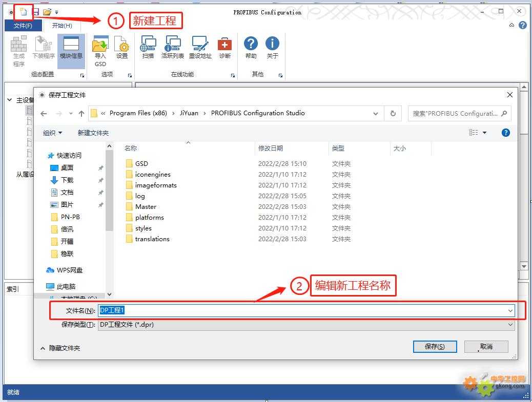Open the change view dropdown arrow

484,133
